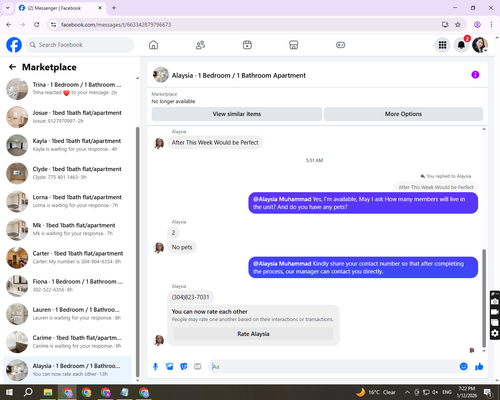Screen dimensions: 500x400
Task: Open the Facebook Home feed icon
Action: click(x=153, y=45)
